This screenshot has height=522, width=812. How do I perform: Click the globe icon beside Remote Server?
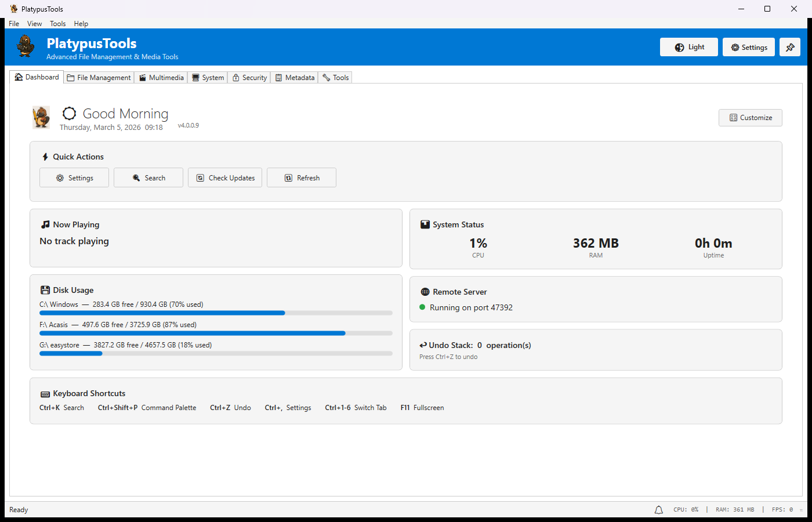click(426, 292)
